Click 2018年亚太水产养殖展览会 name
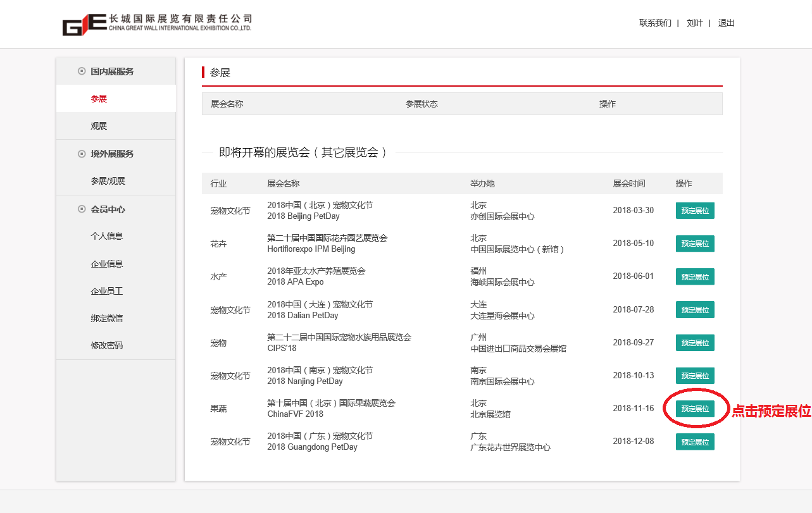 click(x=316, y=271)
